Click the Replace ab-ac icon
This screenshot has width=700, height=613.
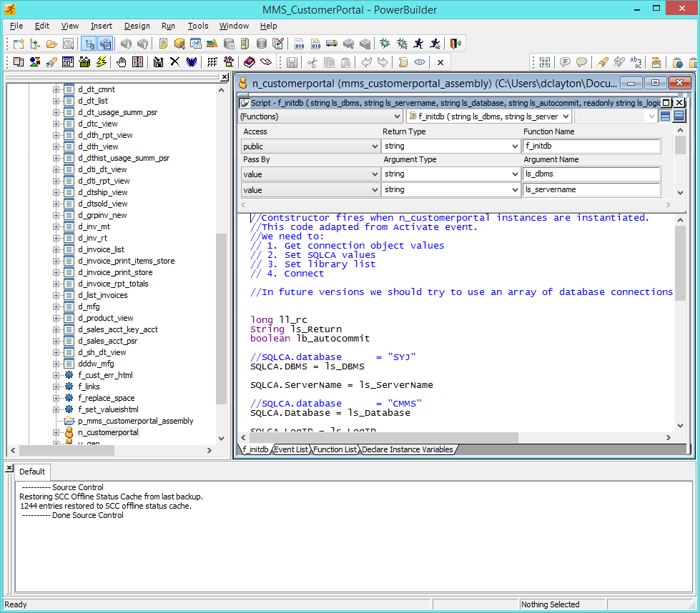[636, 62]
